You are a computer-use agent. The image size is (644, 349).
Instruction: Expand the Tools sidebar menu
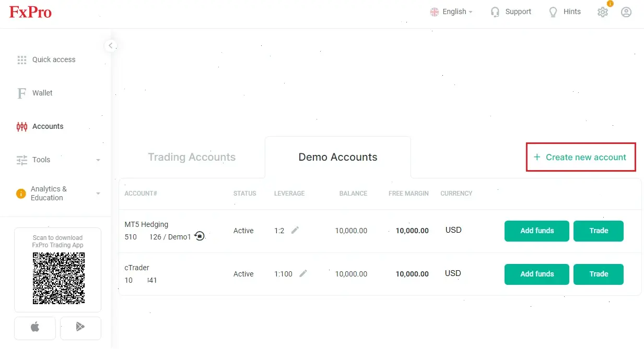[98, 160]
